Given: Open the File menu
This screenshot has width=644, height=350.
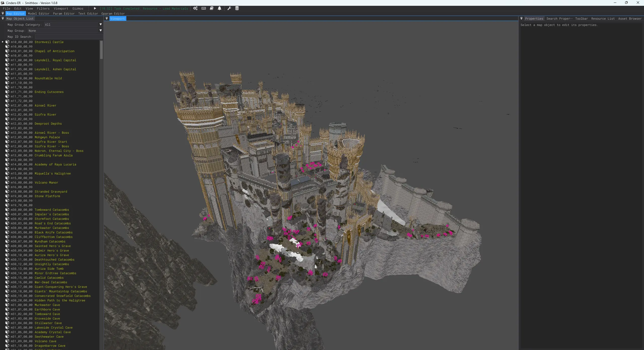Looking at the screenshot, I should click(x=7, y=9).
